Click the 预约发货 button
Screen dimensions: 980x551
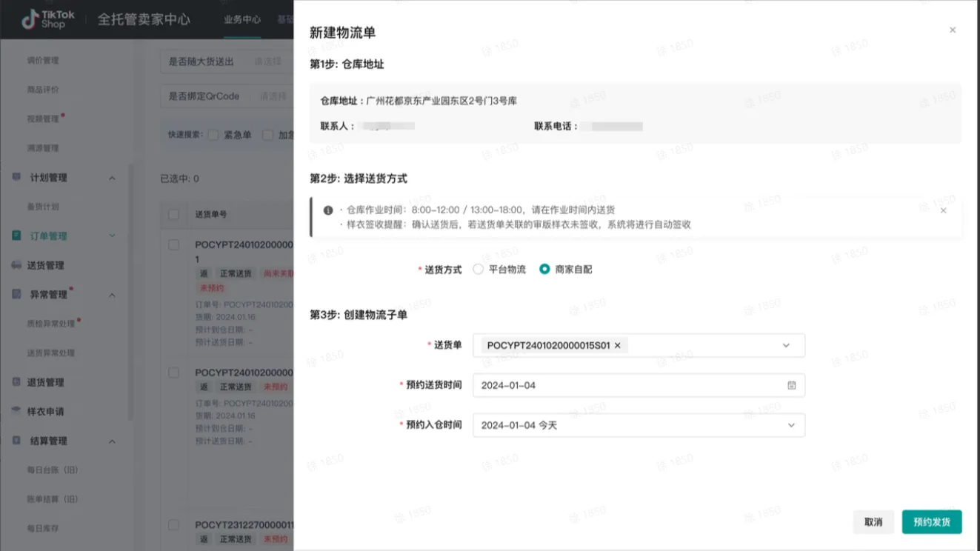(x=932, y=522)
